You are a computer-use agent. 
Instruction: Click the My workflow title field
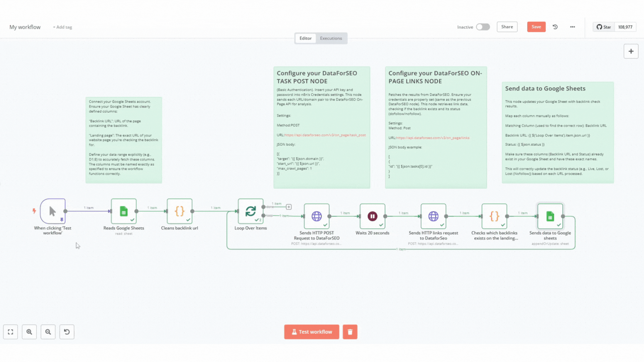coord(25,27)
